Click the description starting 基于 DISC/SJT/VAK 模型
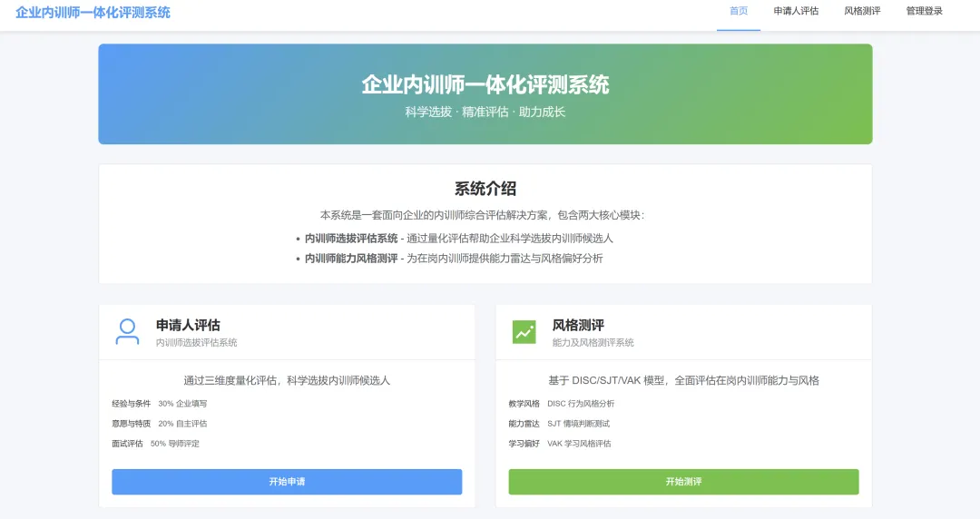Screen dimensions: 980x519 (684, 380)
